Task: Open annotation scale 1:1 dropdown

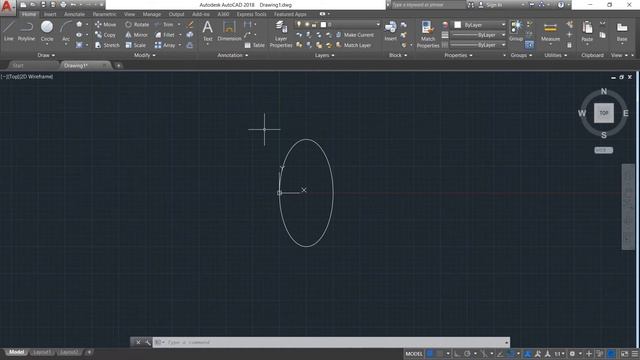Action: tap(559, 353)
